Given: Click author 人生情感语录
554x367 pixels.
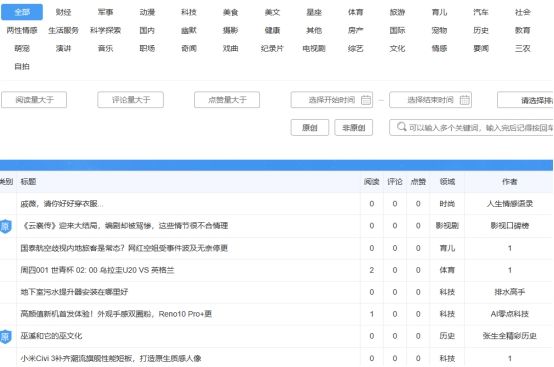Looking at the screenshot, I should [509, 204].
